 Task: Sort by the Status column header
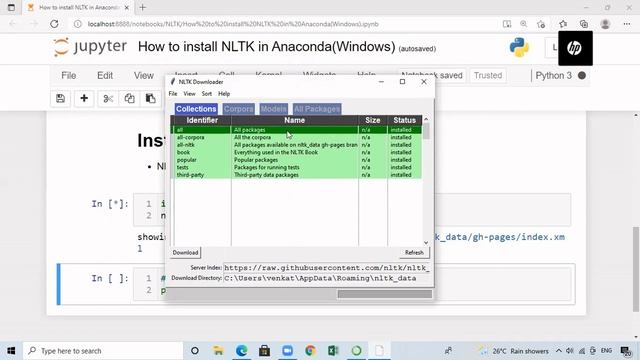(x=404, y=120)
